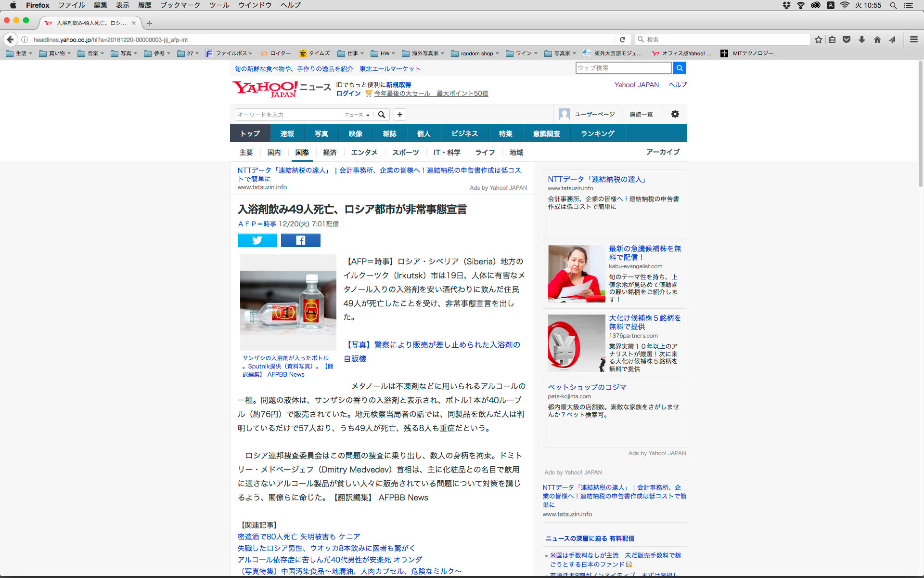The width and height of the screenshot is (924, 578).
Task: Reload page with Firefox refresh icon
Action: 622,39
